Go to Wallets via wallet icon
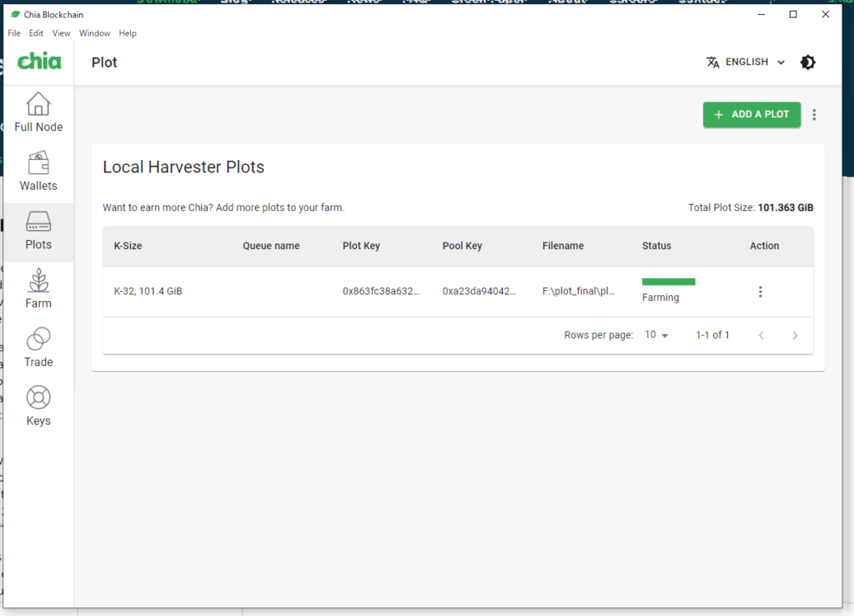Viewport: 854px width, 616px height. (38, 163)
